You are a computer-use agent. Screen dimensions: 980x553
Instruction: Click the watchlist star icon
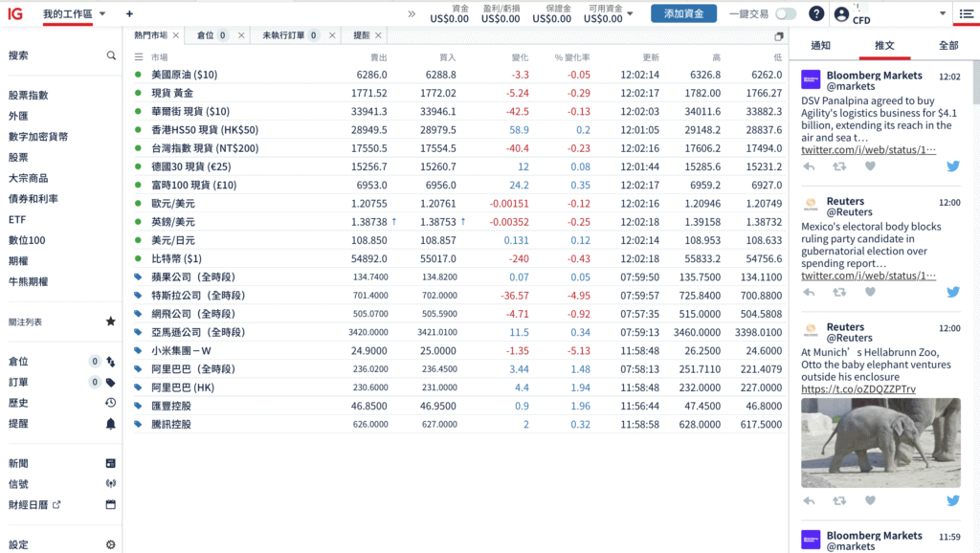pyautogui.click(x=111, y=321)
